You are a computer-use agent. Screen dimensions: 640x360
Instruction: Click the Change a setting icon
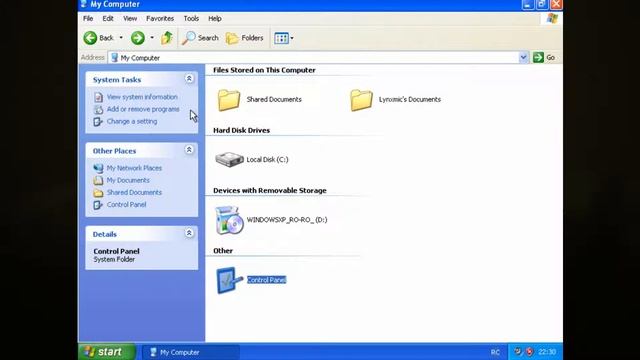(x=98, y=122)
